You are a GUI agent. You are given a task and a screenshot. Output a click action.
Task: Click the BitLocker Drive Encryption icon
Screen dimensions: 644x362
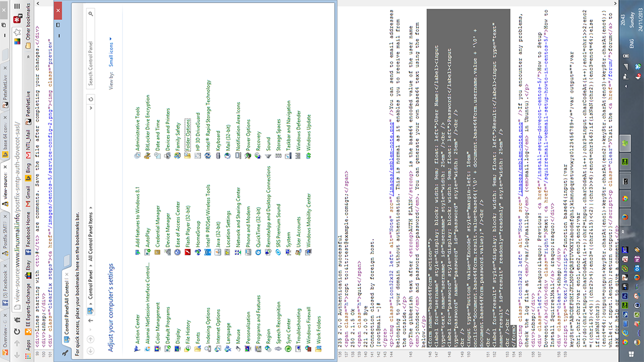coord(148,156)
